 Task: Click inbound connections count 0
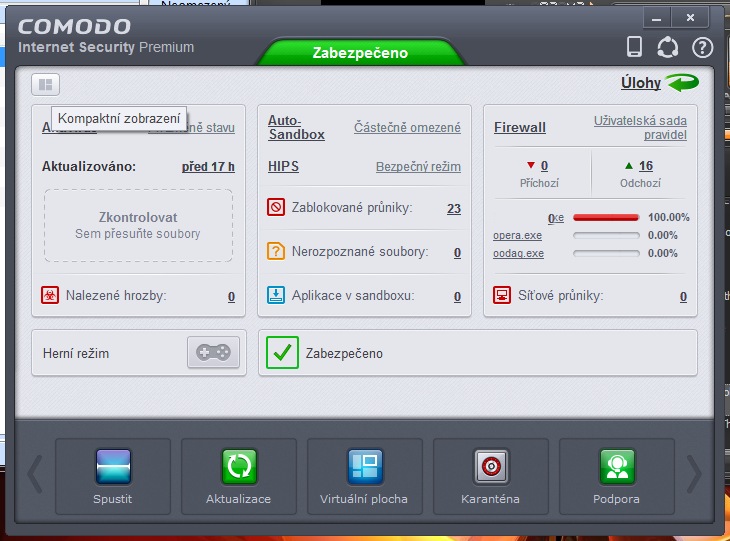click(544, 166)
